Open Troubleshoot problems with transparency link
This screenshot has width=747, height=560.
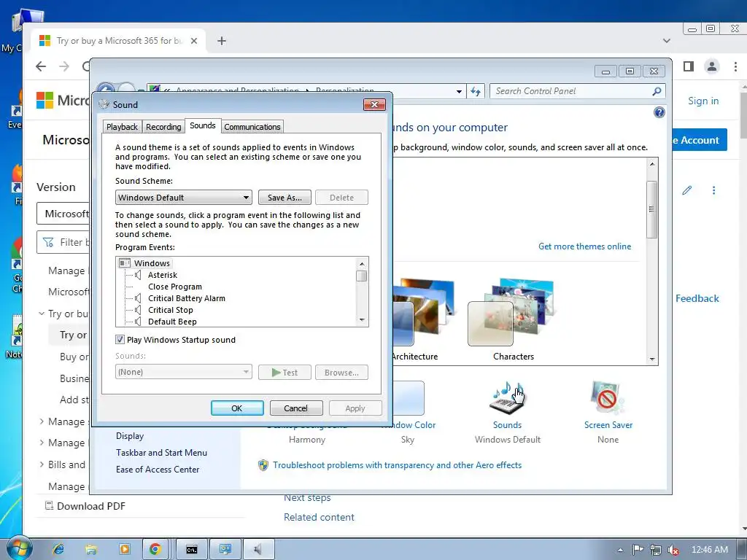tap(397, 465)
